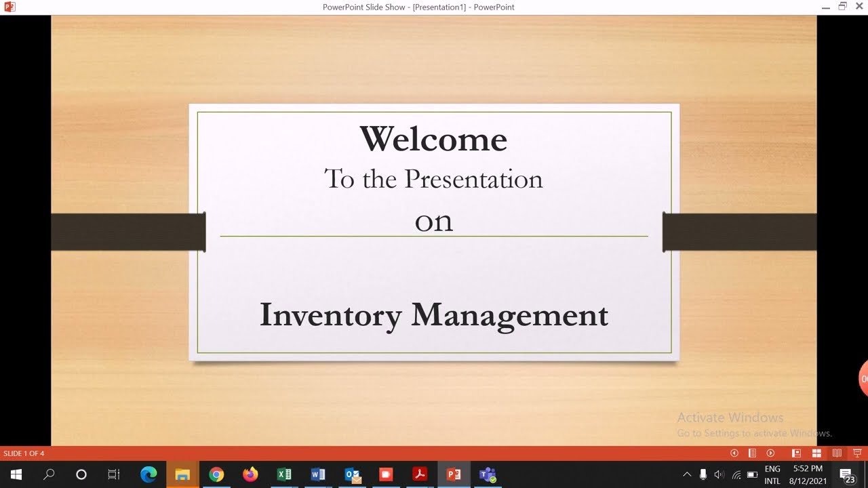Click the PowerPoint app icon in title bar

9,7
